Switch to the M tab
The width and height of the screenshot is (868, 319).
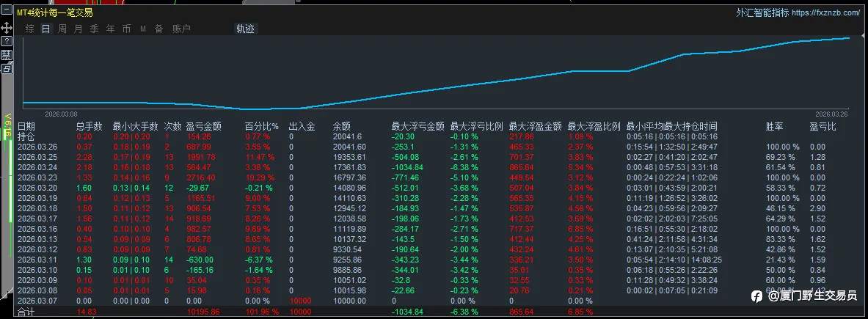(143, 29)
